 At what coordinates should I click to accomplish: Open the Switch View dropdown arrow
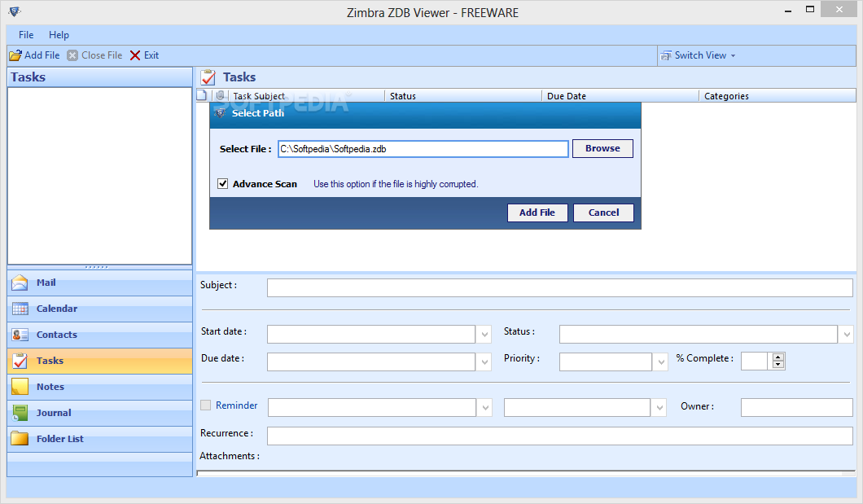click(x=733, y=55)
